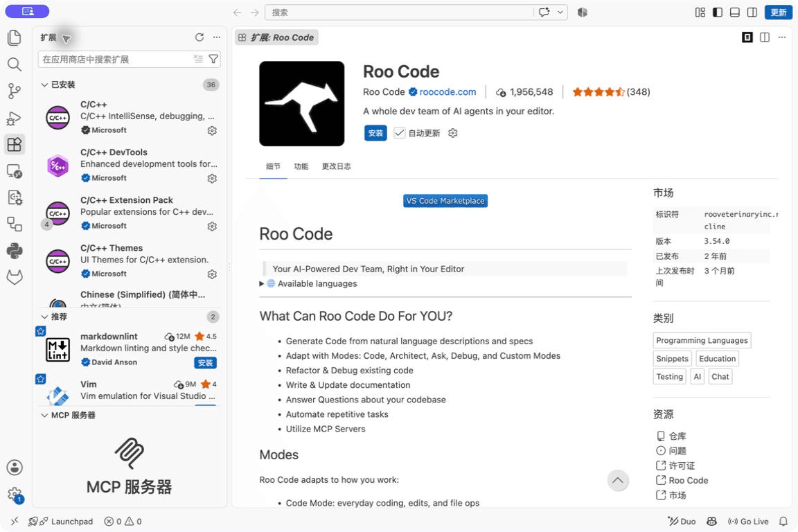798x532 pixels.
Task: Split the editor to the right
Action: click(765, 37)
